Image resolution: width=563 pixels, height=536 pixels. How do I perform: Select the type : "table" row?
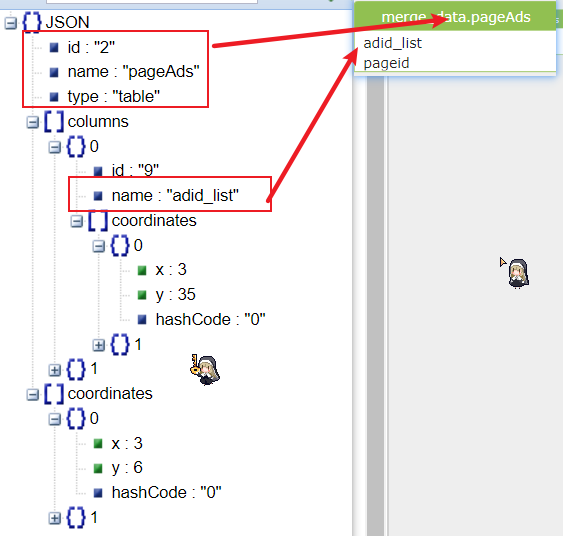[x=113, y=97]
